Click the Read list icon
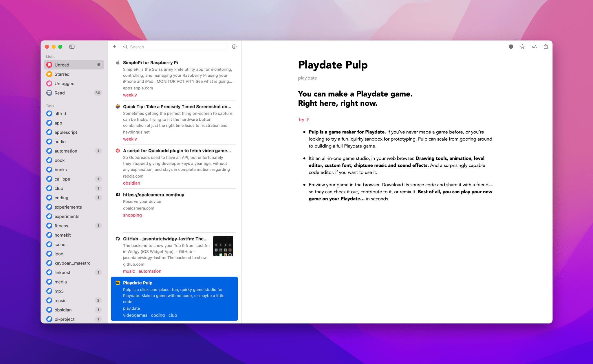593x364 pixels. pos(50,93)
